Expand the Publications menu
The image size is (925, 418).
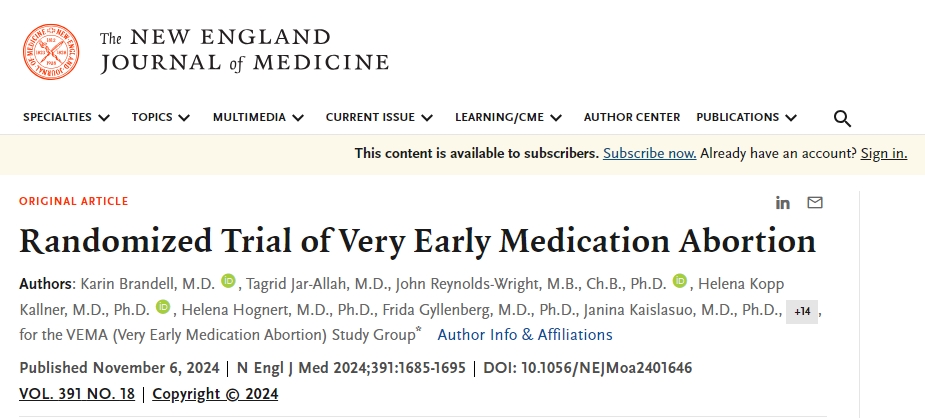(x=746, y=117)
